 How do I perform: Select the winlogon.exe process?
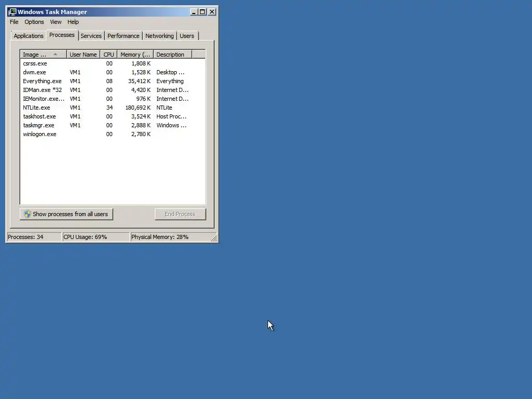tap(113, 134)
